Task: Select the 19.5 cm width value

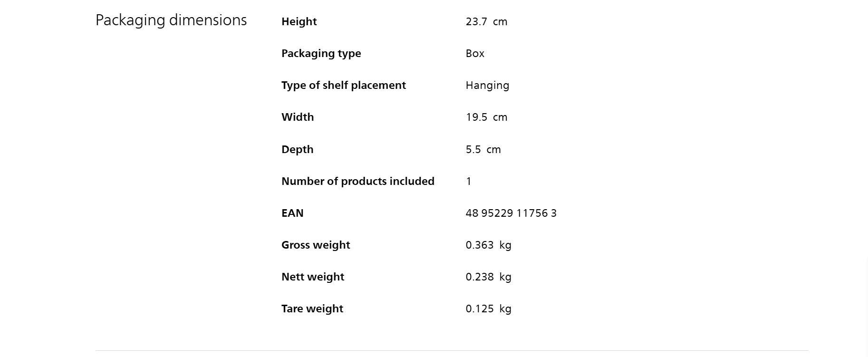Action: (x=486, y=117)
